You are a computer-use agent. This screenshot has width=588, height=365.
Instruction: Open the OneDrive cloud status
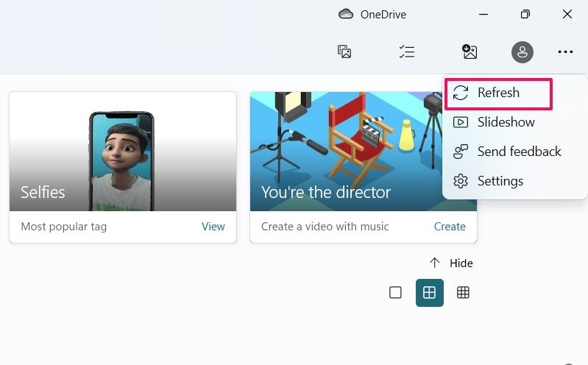pyautogui.click(x=372, y=14)
